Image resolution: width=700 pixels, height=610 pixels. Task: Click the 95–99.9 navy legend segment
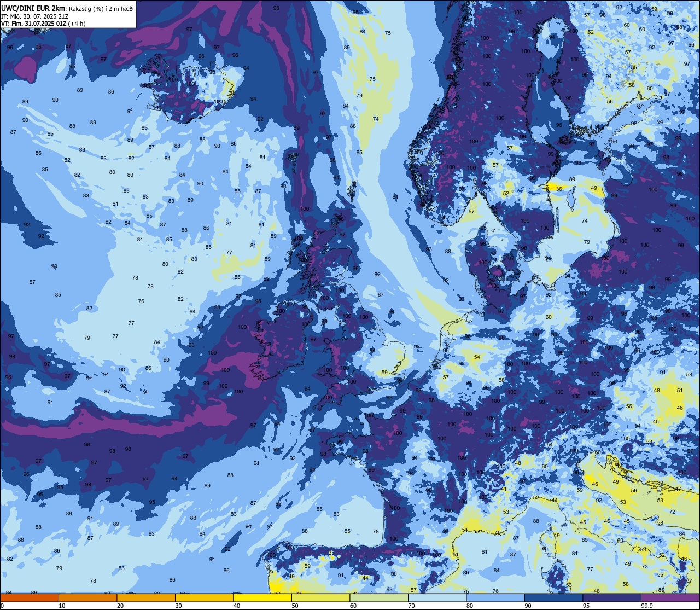click(x=612, y=597)
